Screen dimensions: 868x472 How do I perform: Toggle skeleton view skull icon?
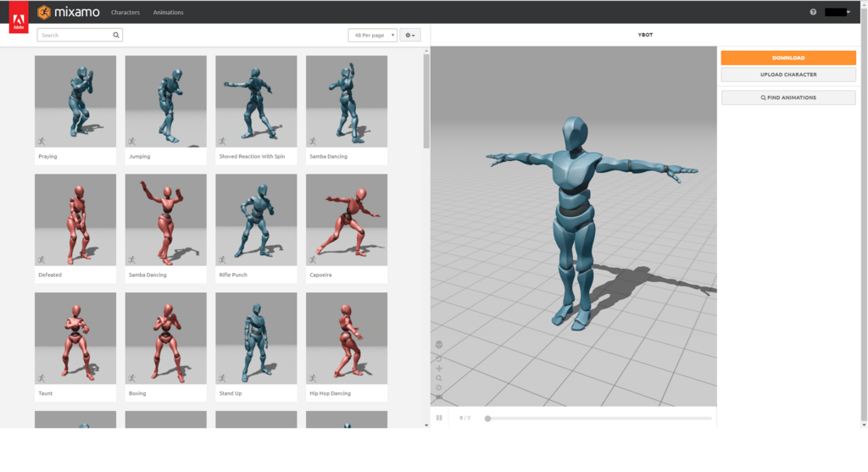[x=439, y=345]
